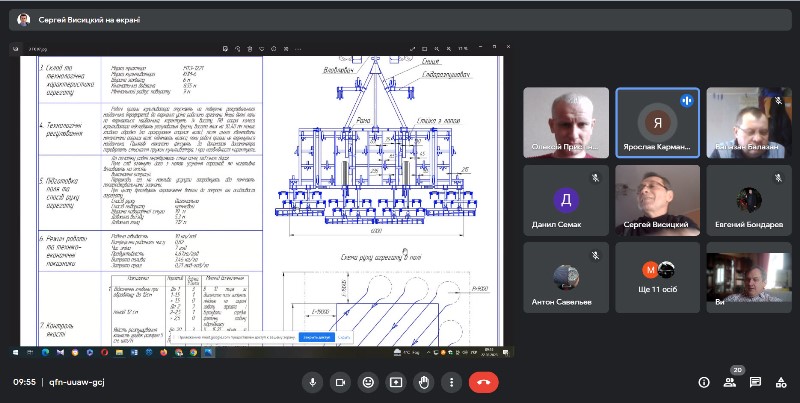Open the chat messages panel
This screenshot has height=403, width=800.
755,382
